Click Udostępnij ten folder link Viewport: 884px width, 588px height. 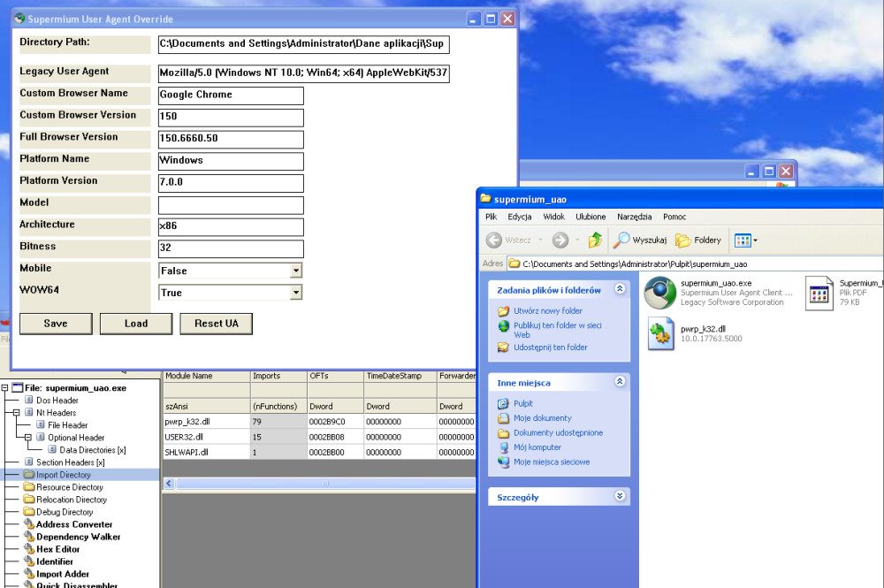pyautogui.click(x=550, y=347)
